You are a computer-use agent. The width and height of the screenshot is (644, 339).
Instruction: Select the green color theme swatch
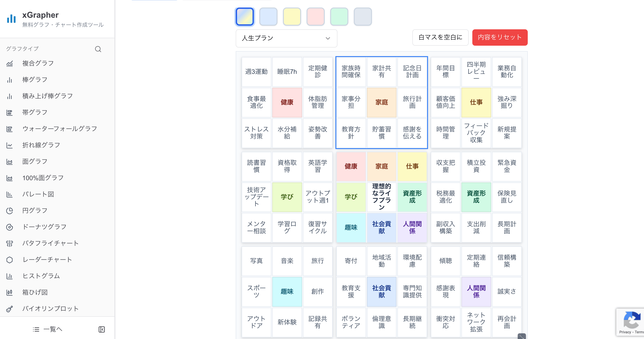click(x=339, y=17)
